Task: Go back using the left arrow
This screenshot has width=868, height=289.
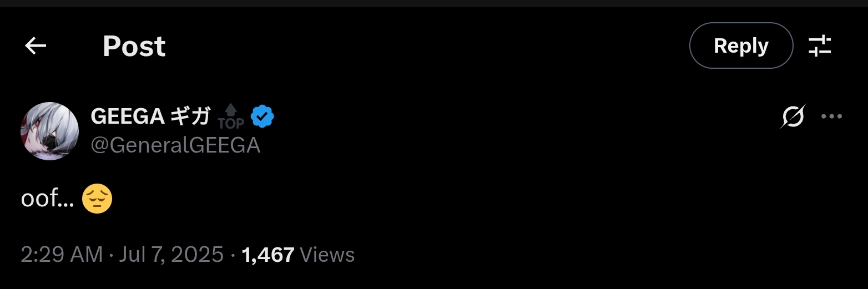Action: click(x=36, y=46)
